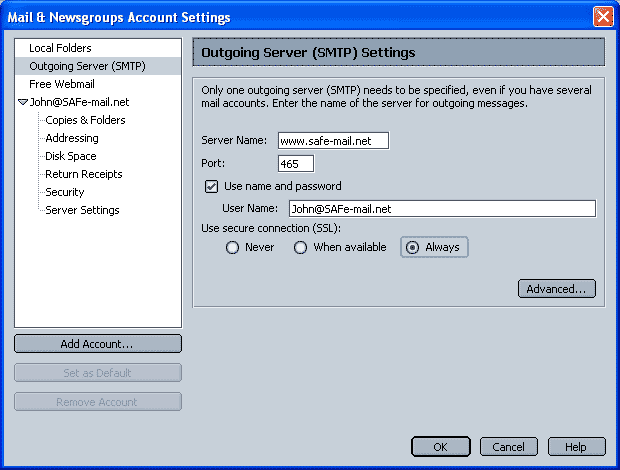
Task: Click the Remove Account button
Action: (x=98, y=402)
